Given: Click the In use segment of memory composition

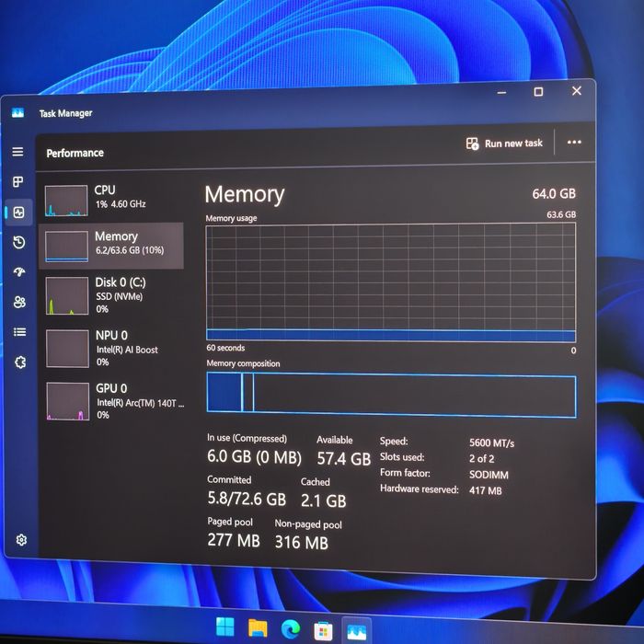Looking at the screenshot, I should tap(224, 392).
